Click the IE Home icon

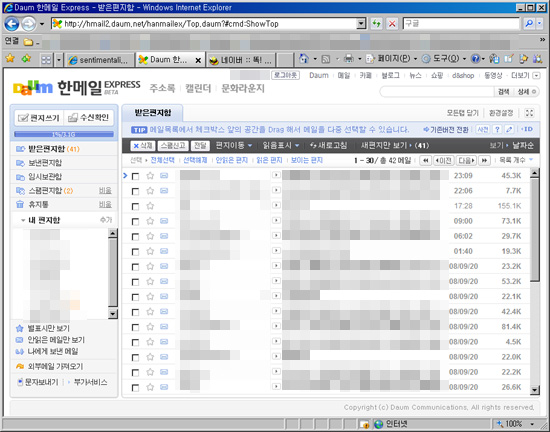point(304,59)
